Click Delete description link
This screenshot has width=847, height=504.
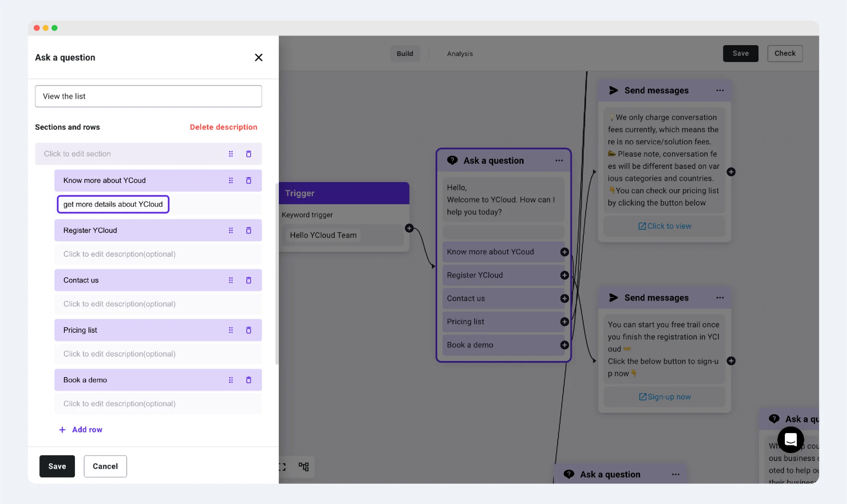pyautogui.click(x=224, y=127)
